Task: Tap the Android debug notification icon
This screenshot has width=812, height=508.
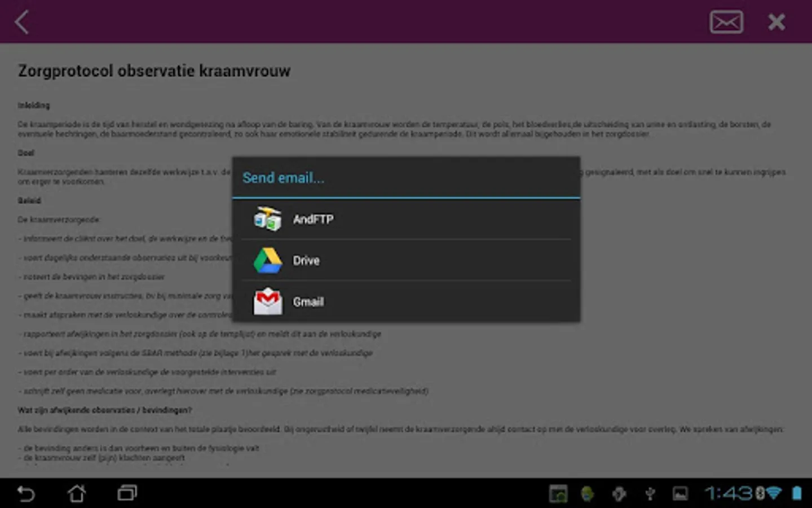Action: tap(619, 494)
